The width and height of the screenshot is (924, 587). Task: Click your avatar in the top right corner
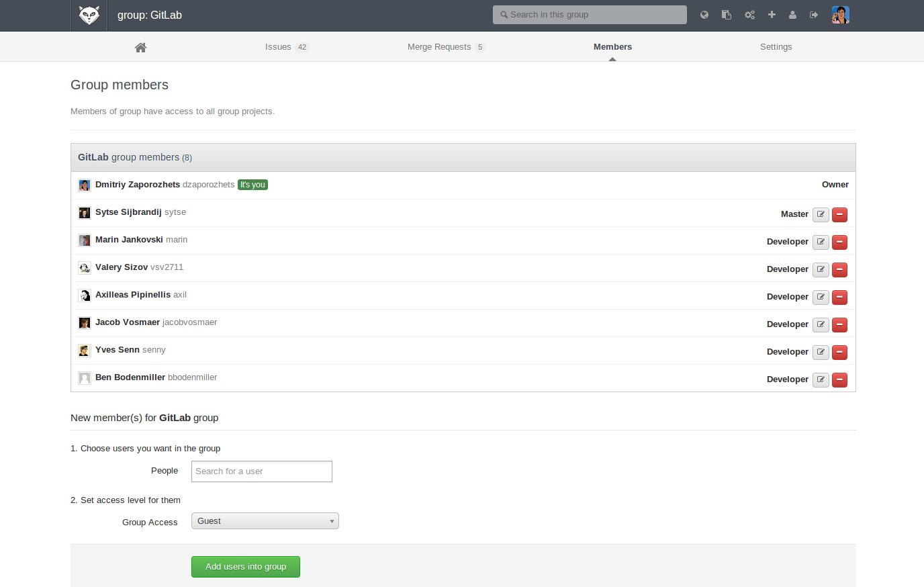(x=840, y=14)
